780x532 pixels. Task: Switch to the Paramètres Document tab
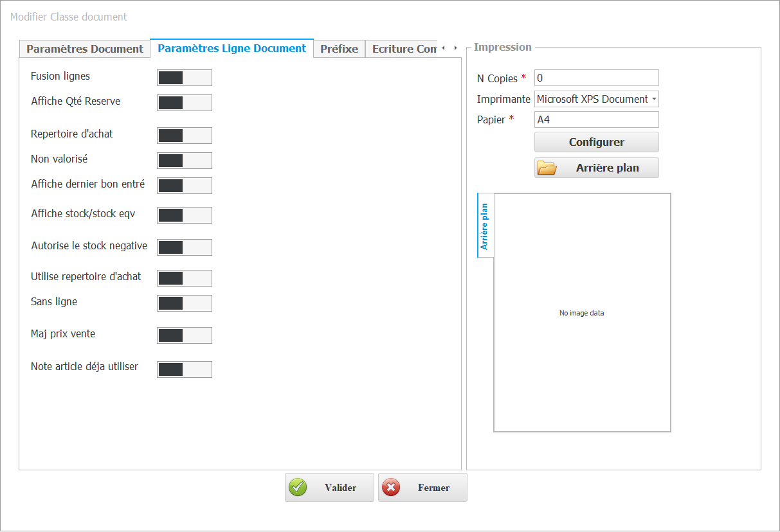[x=84, y=48]
